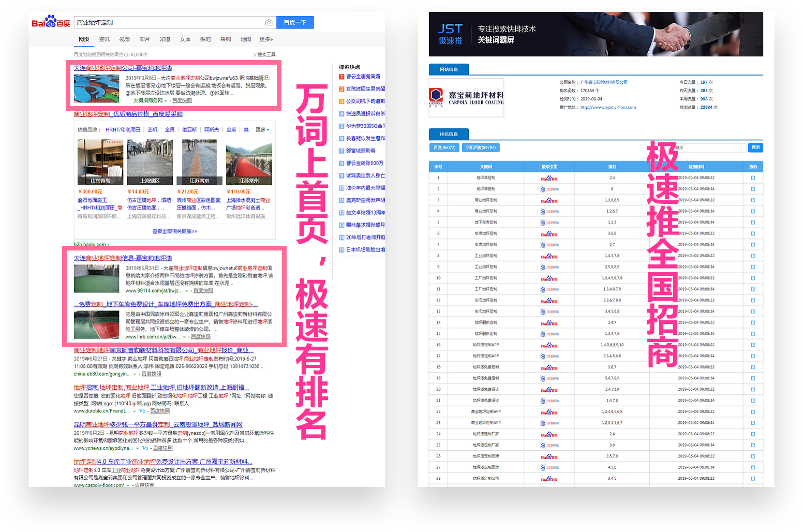Open the view icon in ranking row 22
Screen dimensions: 803x532
(753, 411)
